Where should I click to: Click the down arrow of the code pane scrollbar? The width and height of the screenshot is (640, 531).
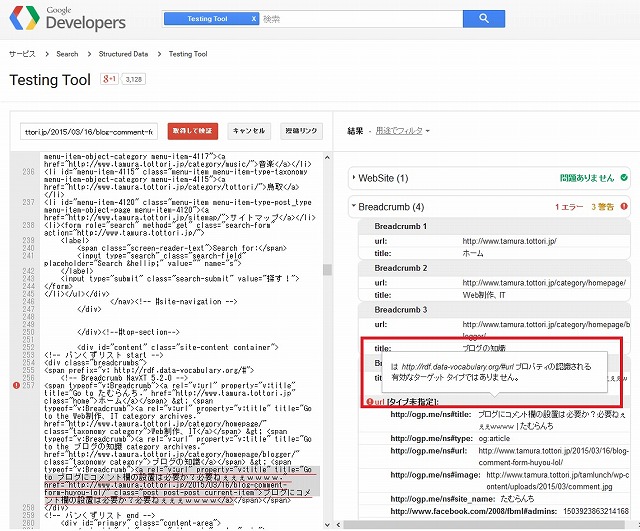327,524
